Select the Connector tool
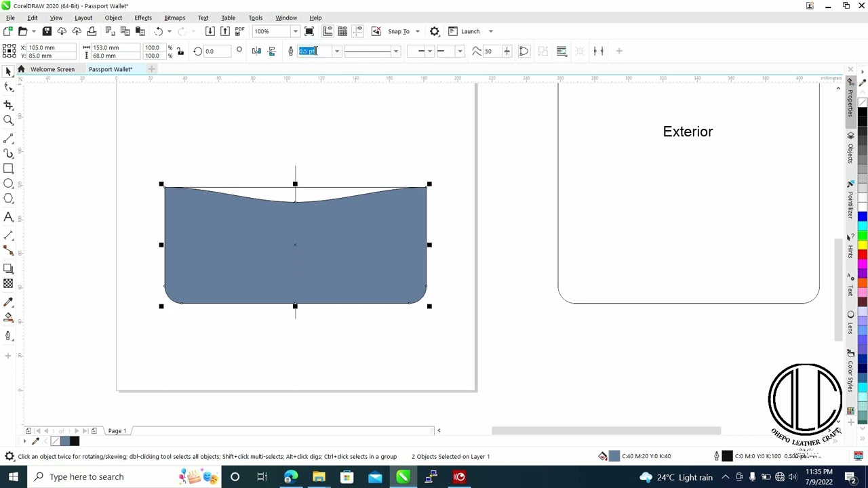 coord(8,251)
